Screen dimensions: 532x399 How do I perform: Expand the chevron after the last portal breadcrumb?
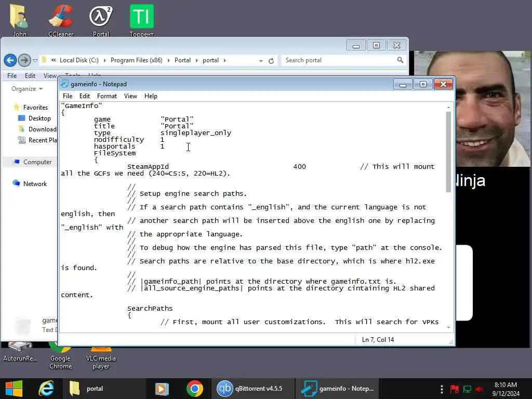click(x=224, y=60)
